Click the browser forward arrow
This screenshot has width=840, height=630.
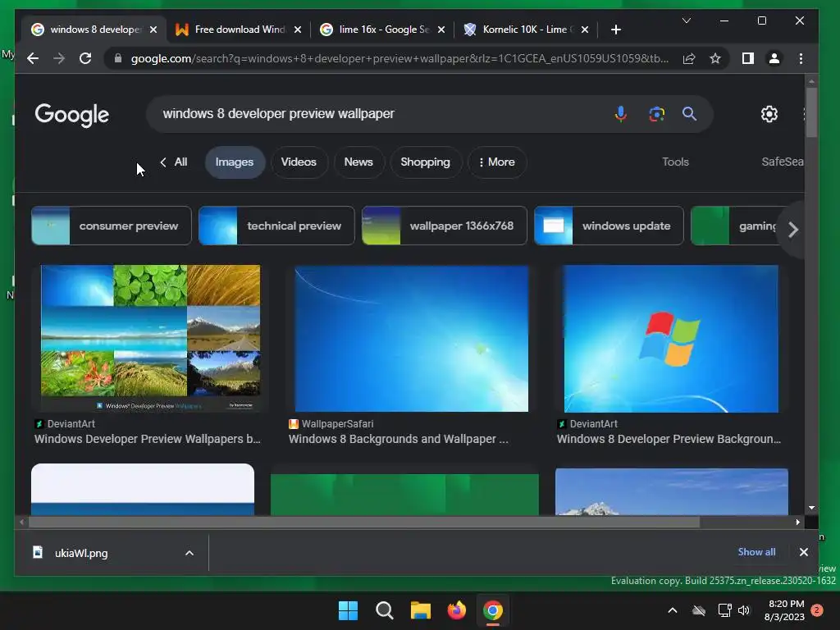pyautogui.click(x=59, y=58)
